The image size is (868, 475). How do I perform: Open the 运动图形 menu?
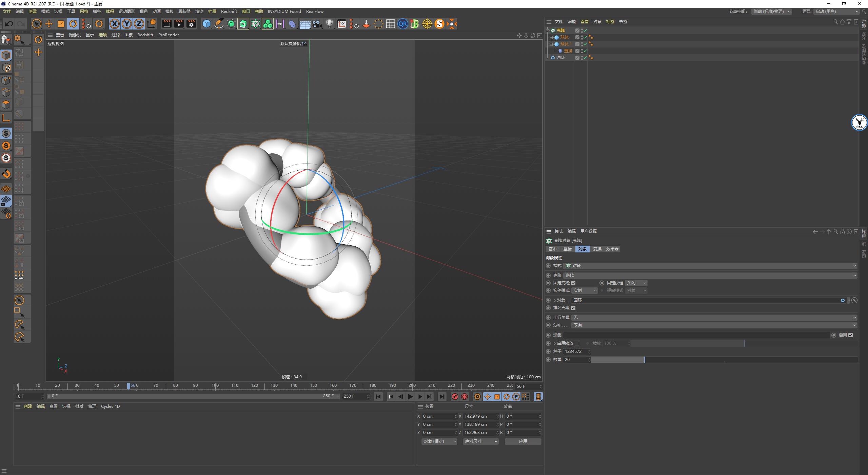coord(126,12)
